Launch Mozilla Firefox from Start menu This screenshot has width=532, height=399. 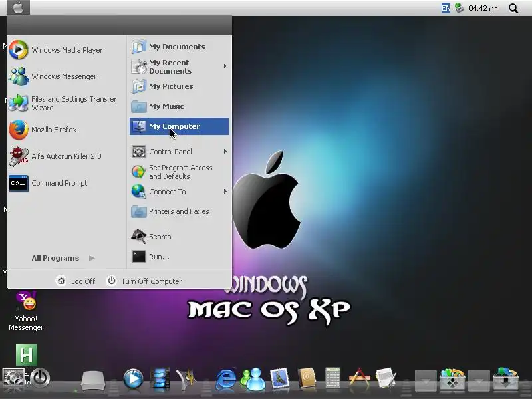pyautogui.click(x=43, y=130)
